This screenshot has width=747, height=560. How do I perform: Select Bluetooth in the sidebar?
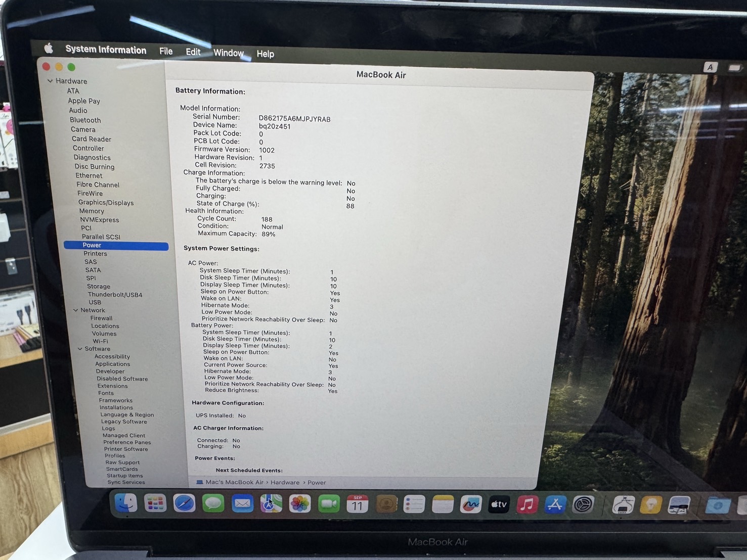tap(85, 120)
